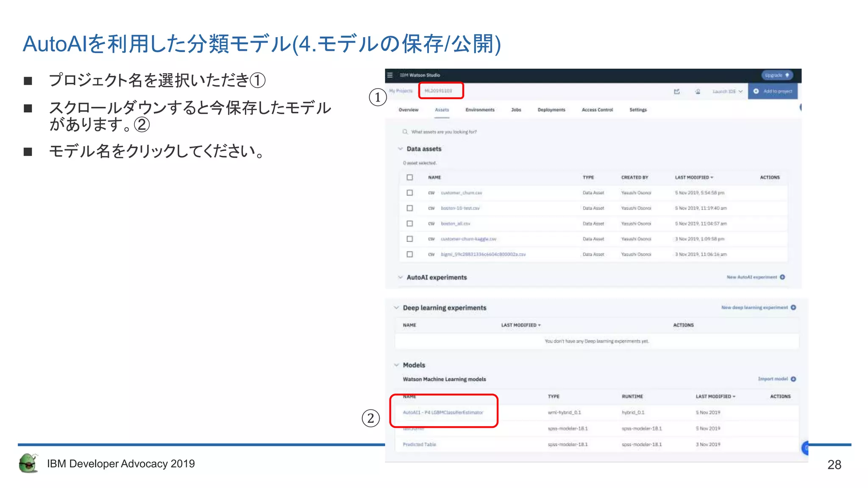The width and height of the screenshot is (868, 488).
Task: Check the boston-10-test.csv row checkbox
Action: [410, 208]
